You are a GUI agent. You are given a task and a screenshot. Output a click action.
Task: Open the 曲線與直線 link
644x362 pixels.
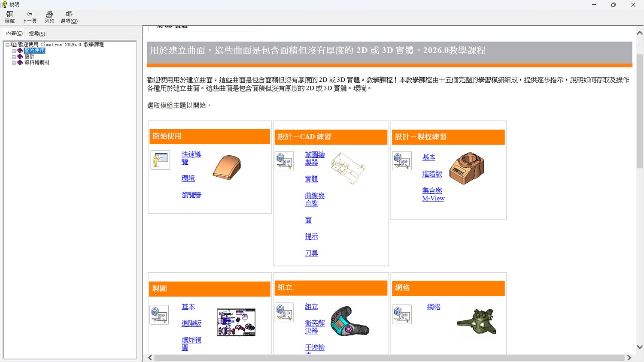tap(315, 199)
